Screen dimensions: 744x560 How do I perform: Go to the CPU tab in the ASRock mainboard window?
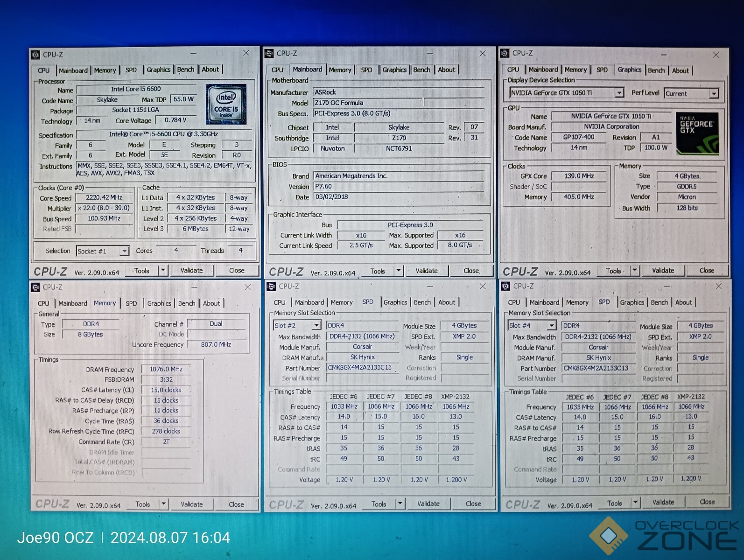click(277, 70)
